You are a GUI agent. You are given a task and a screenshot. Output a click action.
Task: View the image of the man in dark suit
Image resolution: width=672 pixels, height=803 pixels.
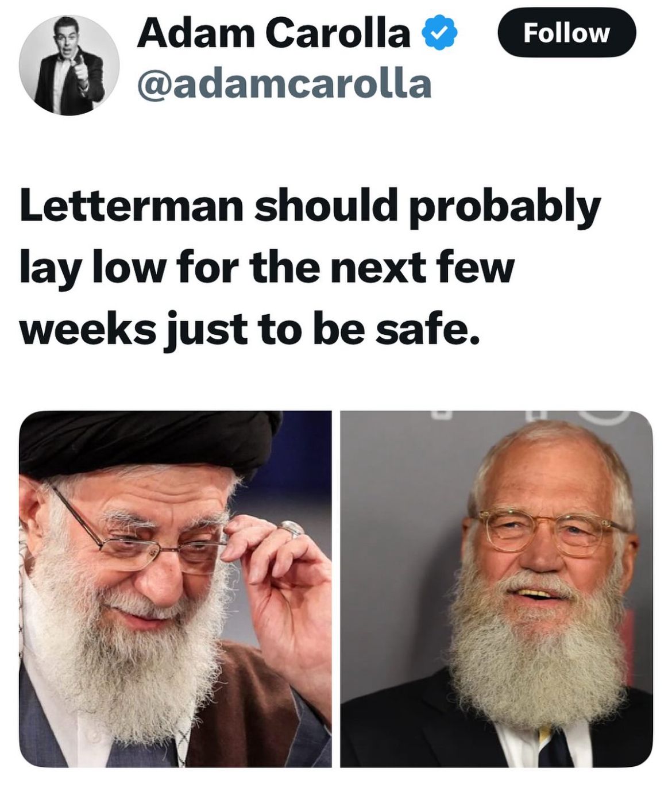point(496,589)
